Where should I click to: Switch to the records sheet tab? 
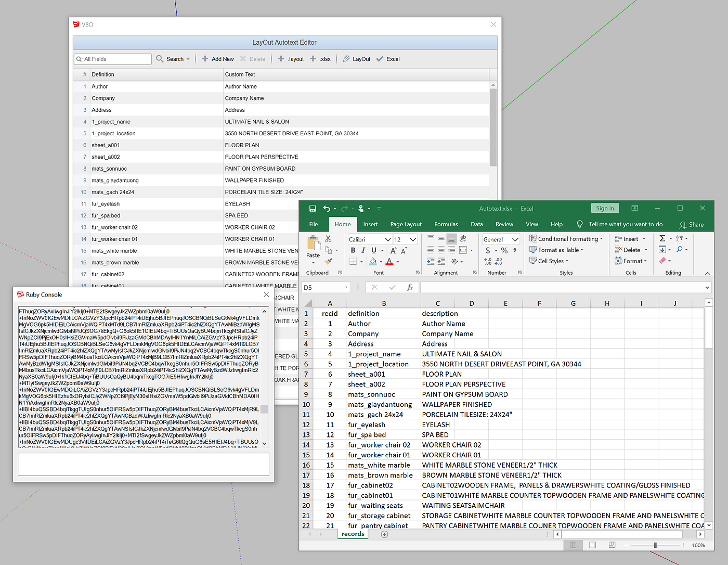353,534
